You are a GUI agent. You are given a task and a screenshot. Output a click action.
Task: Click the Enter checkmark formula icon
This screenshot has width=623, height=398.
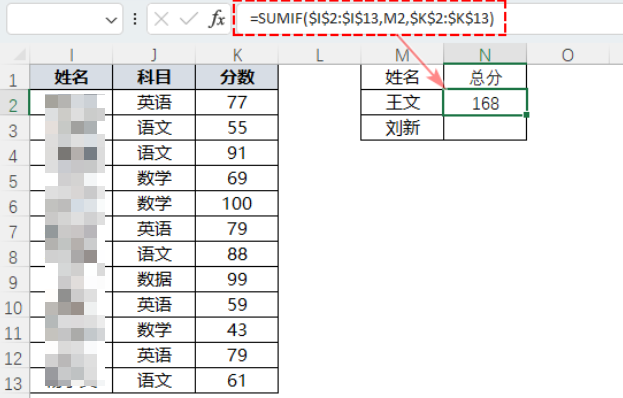coord(189,19)
